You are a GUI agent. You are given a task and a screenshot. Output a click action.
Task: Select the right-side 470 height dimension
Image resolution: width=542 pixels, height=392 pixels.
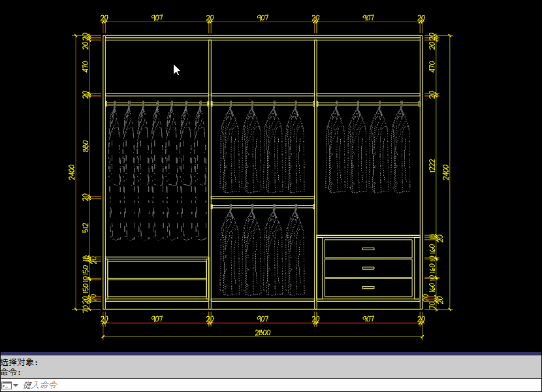click(432, 67)
